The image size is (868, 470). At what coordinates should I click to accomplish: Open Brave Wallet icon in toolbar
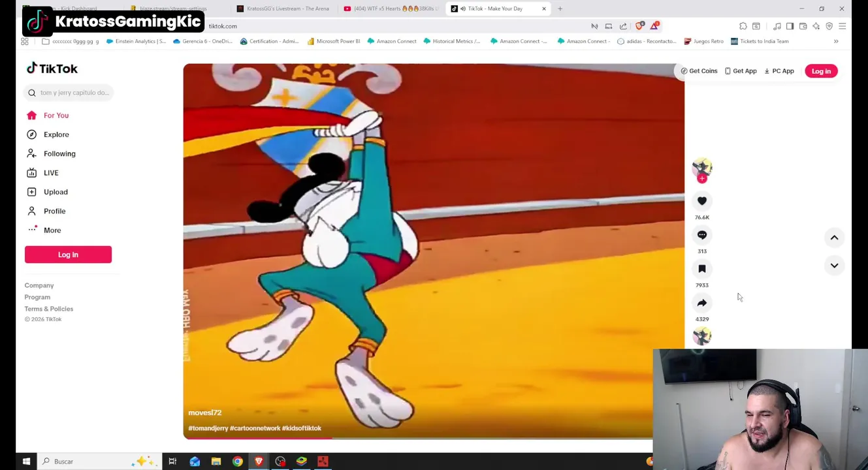pos(803,26)
